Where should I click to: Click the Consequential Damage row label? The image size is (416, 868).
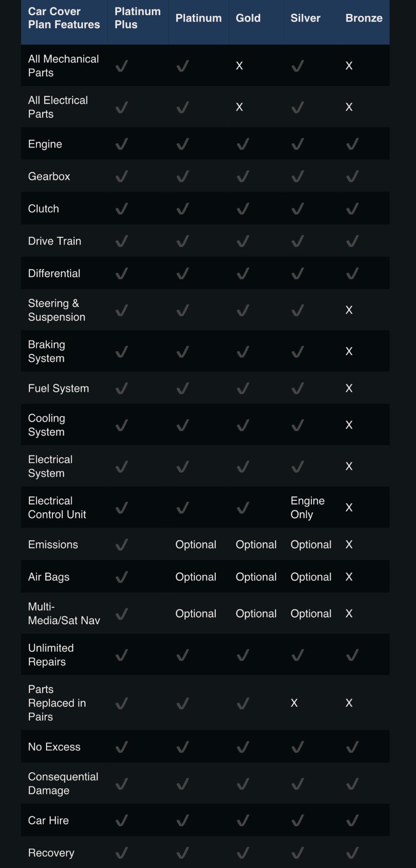click(63, 783)
